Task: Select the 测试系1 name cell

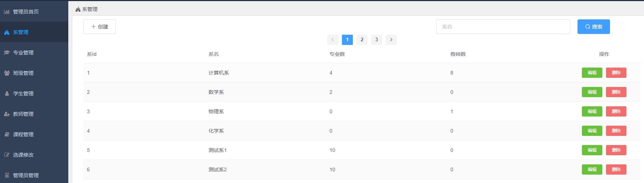Action: [218, 150]
